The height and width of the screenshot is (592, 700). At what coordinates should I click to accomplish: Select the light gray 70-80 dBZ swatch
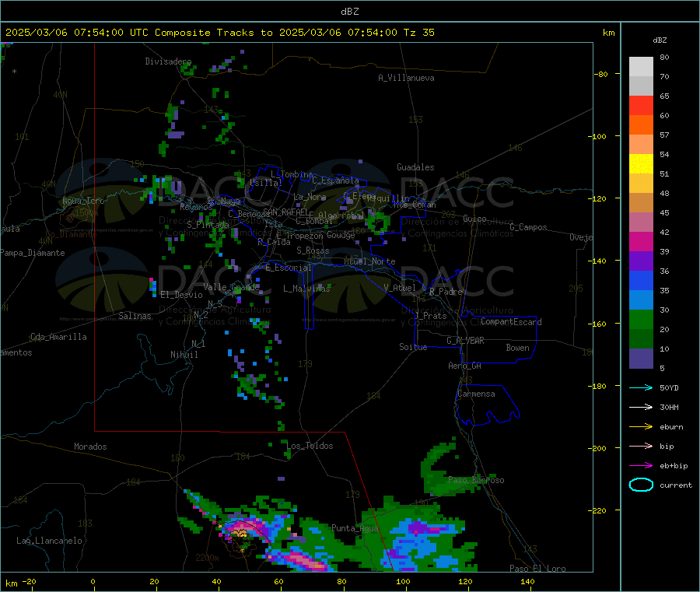pos(641,67)
